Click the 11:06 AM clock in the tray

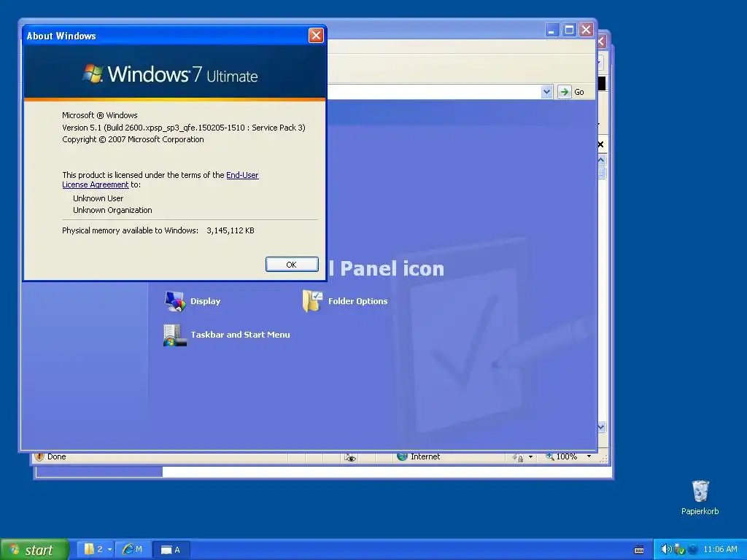click(x=720, y=549)
